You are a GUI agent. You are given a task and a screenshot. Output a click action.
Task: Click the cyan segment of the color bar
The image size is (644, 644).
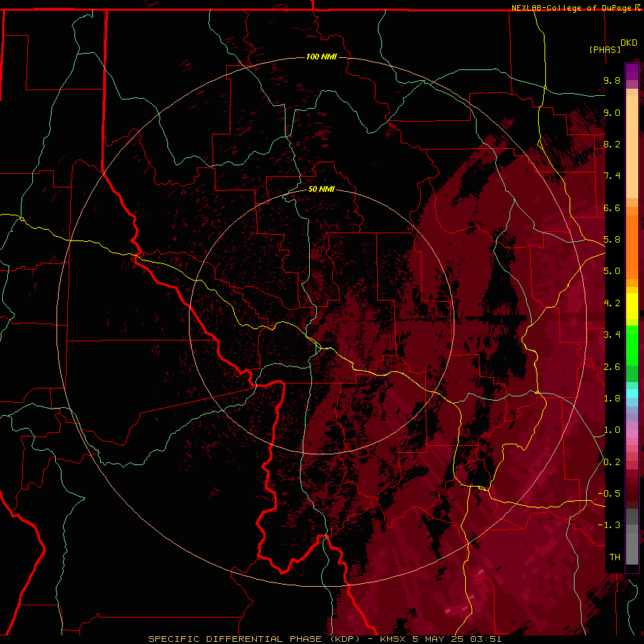[x=632, y=394]
